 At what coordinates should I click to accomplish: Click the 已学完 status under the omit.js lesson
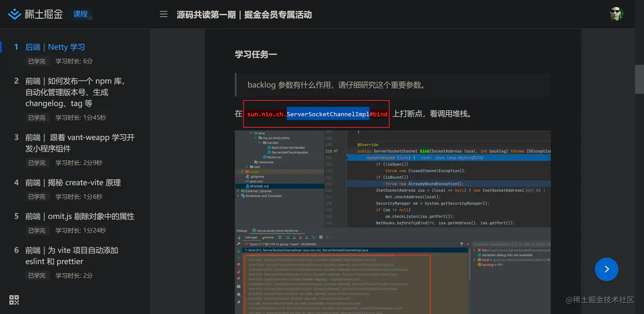(37, 230)
